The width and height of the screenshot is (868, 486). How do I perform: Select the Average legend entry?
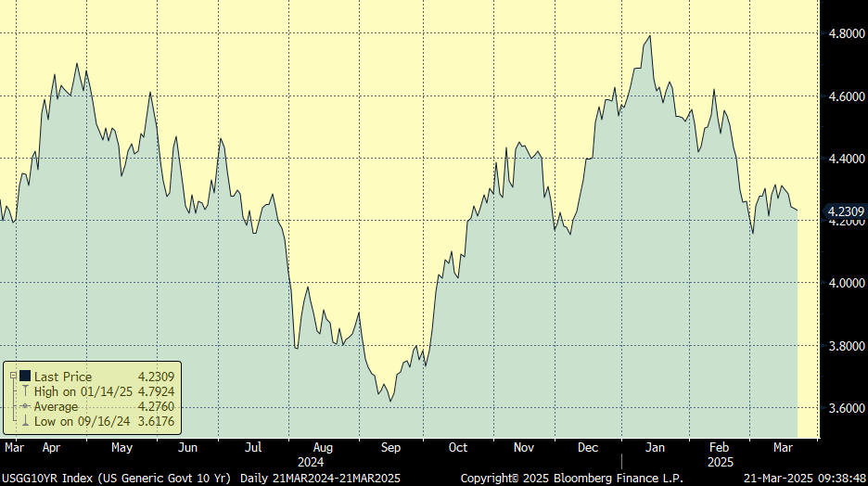pos(57,406)
